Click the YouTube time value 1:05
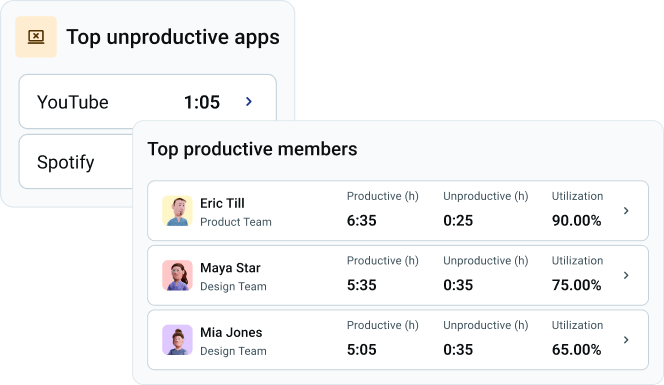 (x=202, y=102)
